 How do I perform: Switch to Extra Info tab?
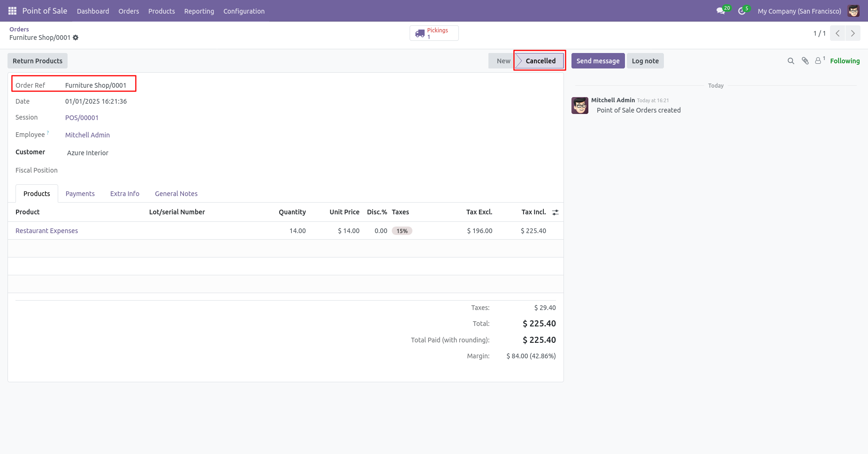point(125,194)
